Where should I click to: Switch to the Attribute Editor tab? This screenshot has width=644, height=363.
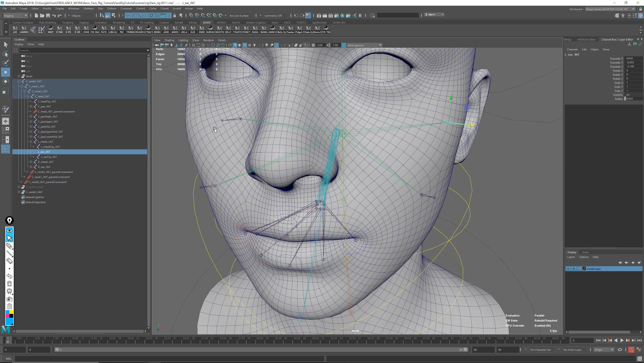pyautogui.click(x=587, y=39)
